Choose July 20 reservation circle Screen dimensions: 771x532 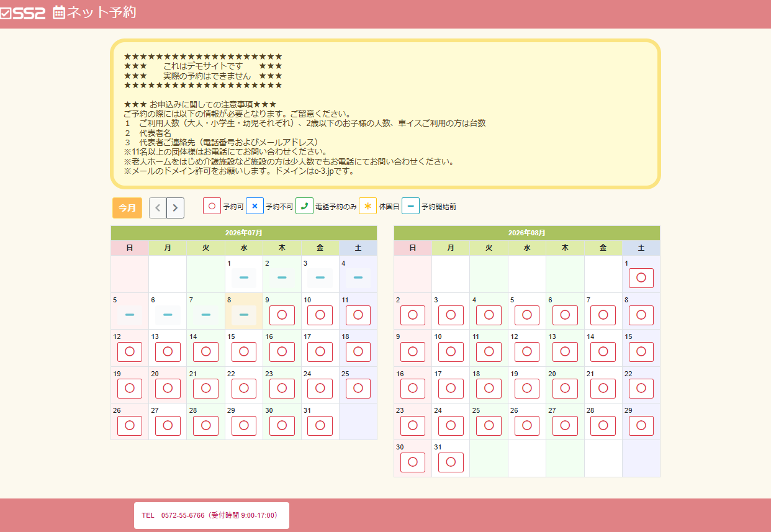pyautogui.click(x=168, y=389)
